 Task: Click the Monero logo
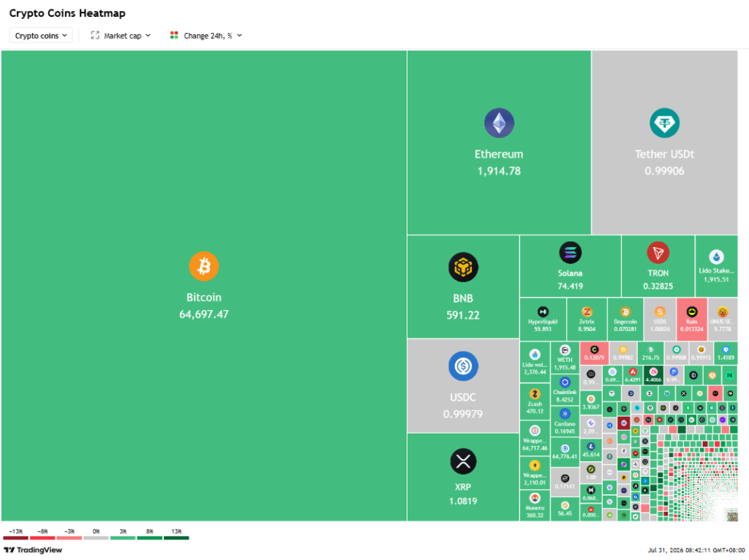click(535, 499)
